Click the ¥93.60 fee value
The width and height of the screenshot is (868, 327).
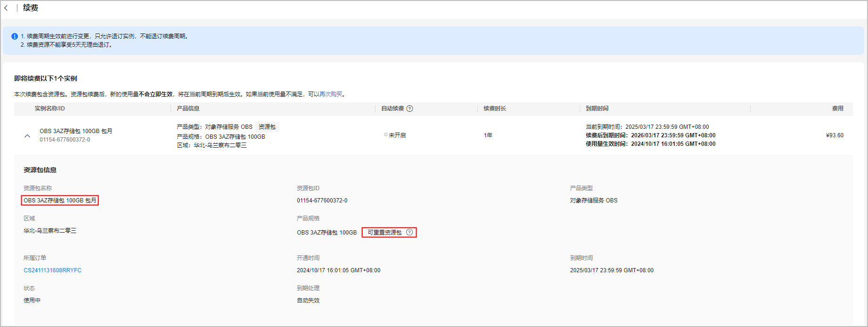[835, 135]
